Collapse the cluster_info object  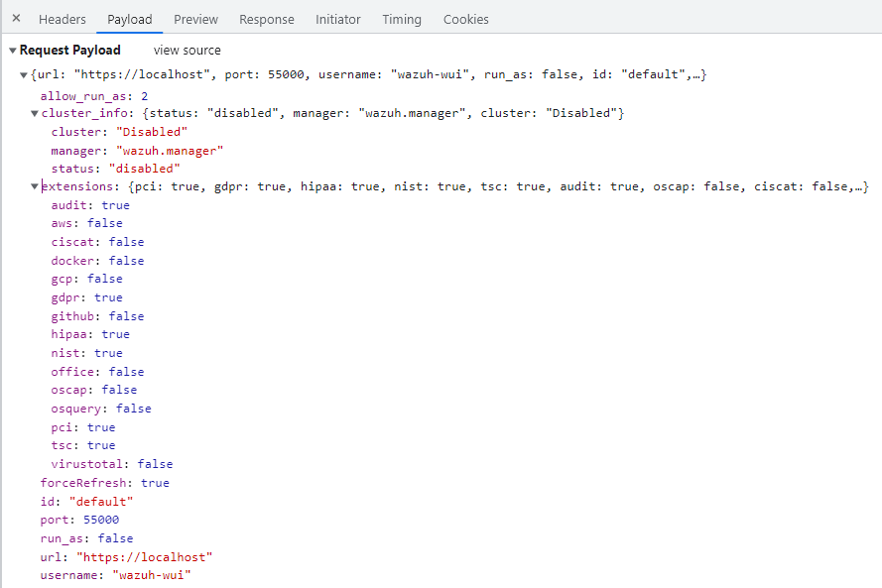tap(34, 112)
